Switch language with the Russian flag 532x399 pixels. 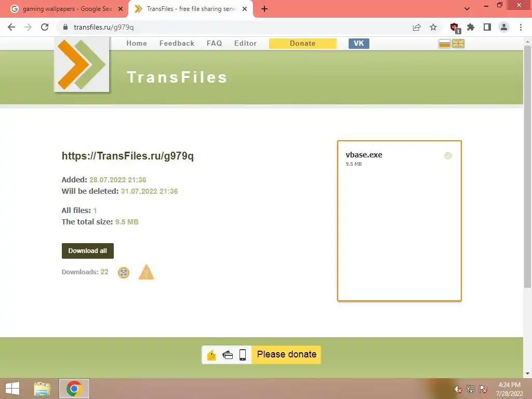coord(445,44)
